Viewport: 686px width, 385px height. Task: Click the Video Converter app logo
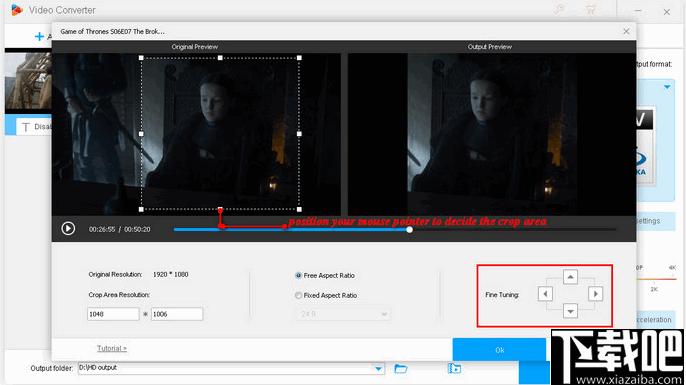point(17,10)
